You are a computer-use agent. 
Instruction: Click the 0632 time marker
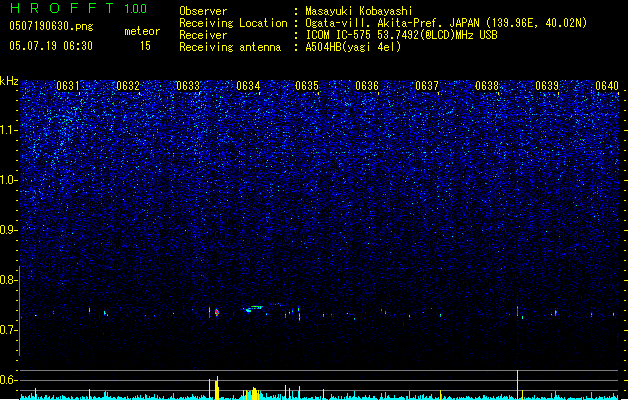(128, 86)
